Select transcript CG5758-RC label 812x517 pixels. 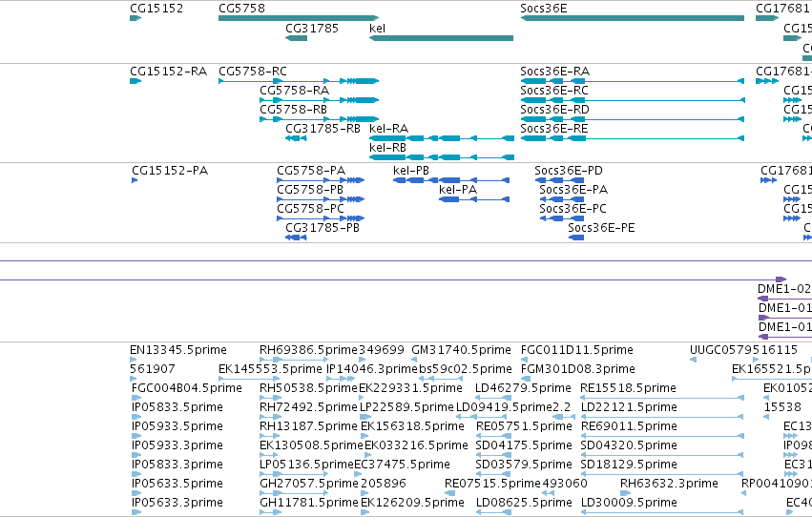253,71
